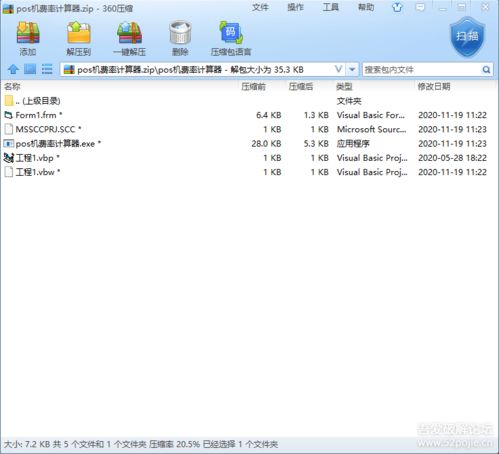
Task: Go up one level with blue arrow
Action: click(x=13, y=69)
